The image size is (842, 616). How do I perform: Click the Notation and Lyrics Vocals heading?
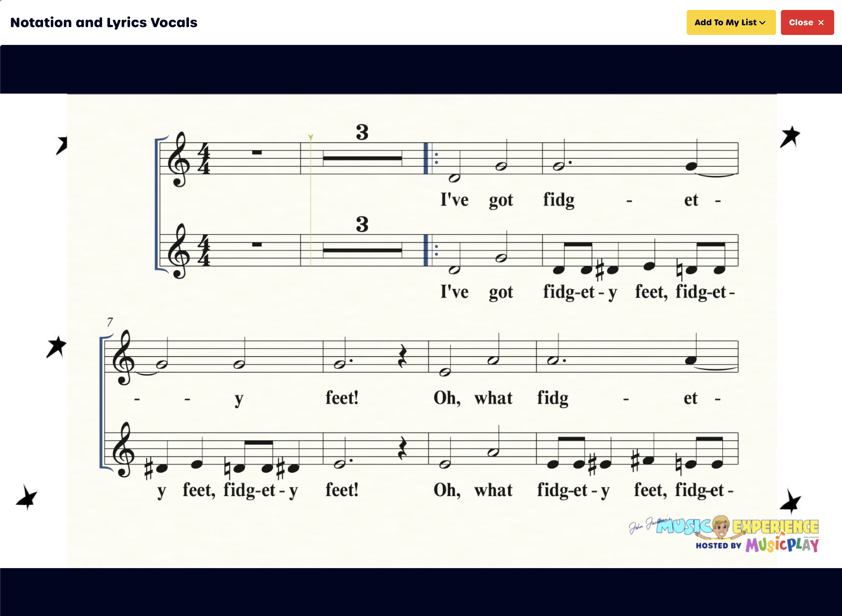[x=104, y=22]
